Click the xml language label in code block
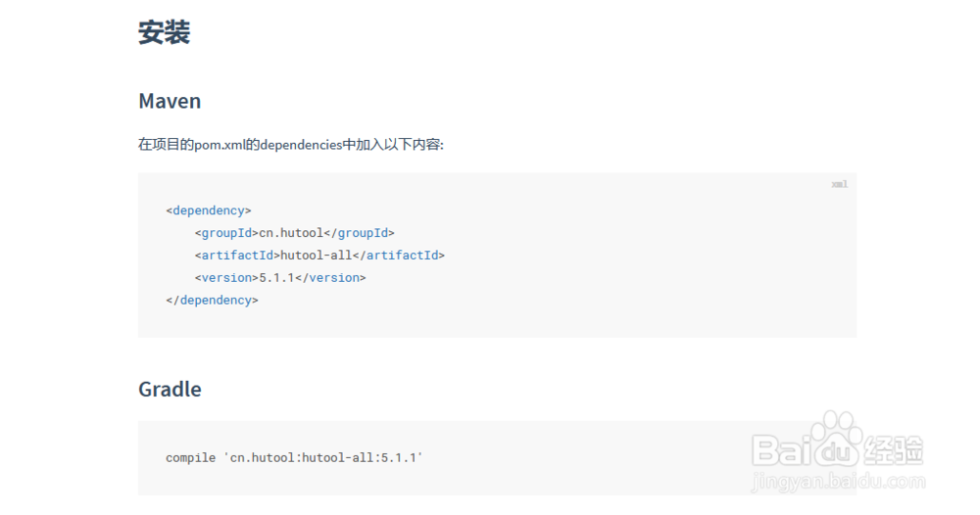980x515 pixels. [839, 184]
